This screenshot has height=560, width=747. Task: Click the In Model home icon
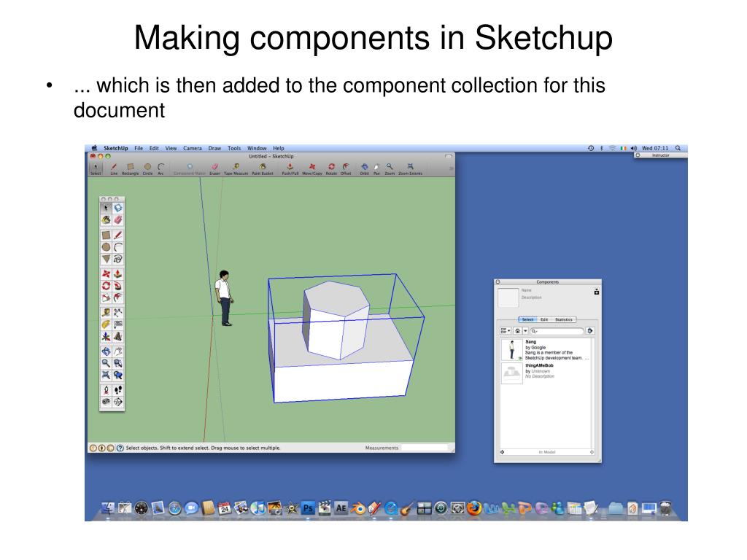[517, 330]
